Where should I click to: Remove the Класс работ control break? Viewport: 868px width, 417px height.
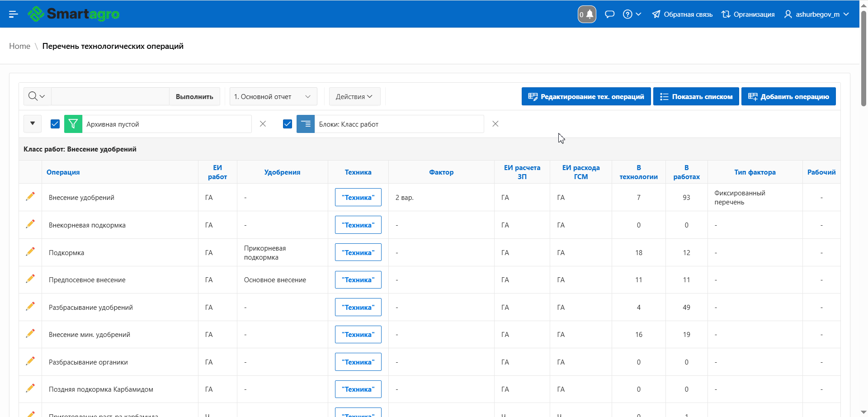[x=495, y=124]
